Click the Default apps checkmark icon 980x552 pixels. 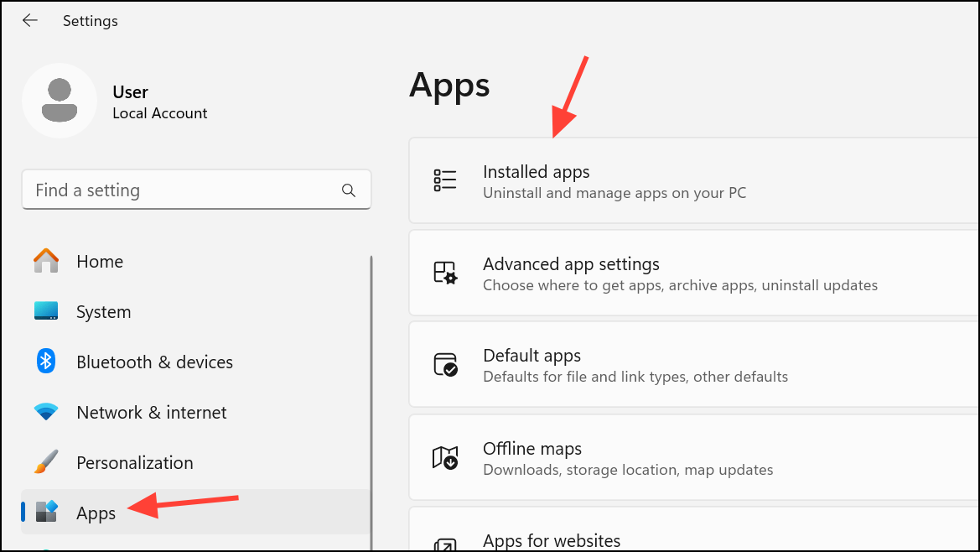tap(446, 364)
